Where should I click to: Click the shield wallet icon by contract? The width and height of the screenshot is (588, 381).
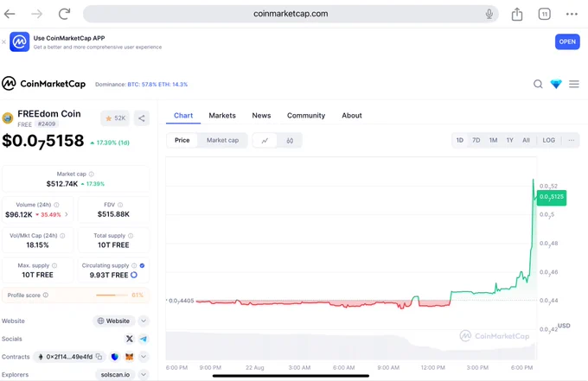115,357
